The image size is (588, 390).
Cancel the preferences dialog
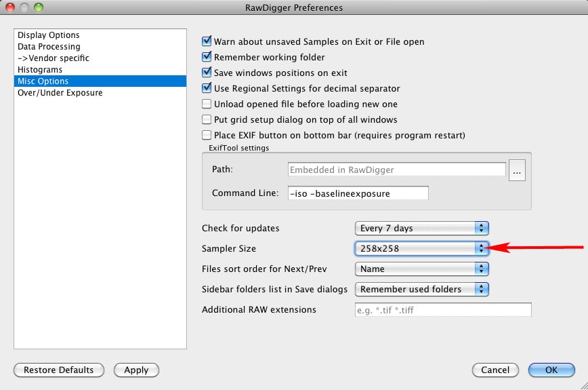click(x=495, y=370)
